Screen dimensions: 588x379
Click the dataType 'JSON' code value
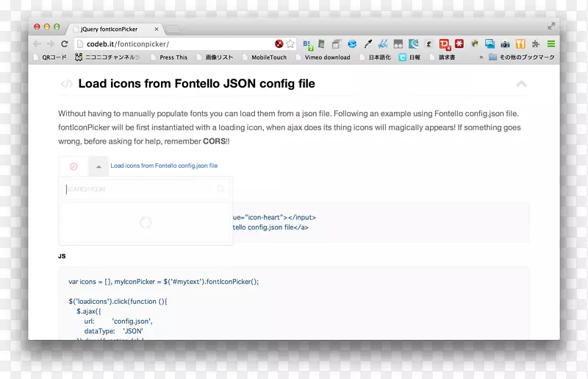[133, 331]
